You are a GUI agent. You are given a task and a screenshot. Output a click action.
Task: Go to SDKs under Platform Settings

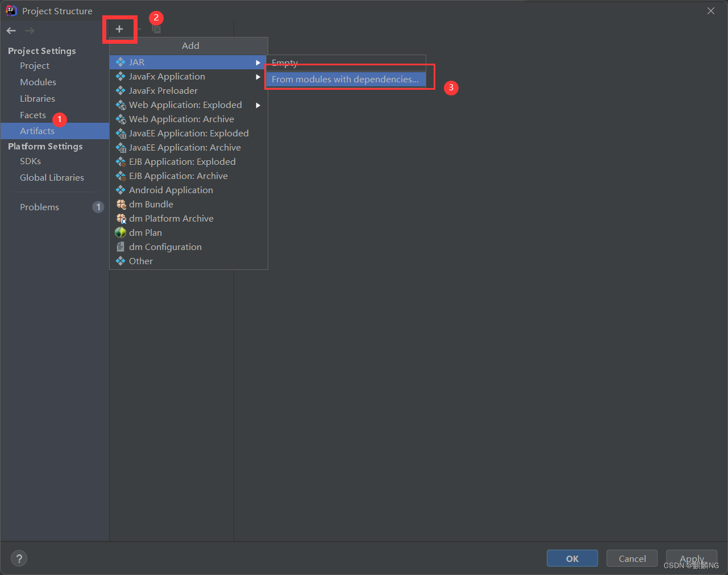31,161
